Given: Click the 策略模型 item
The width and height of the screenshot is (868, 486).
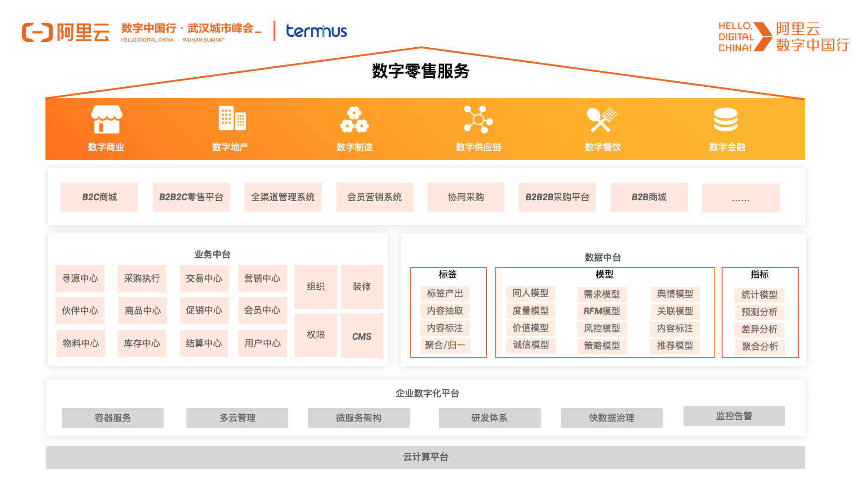Looking at the screenshot, I should coord(602,346).
